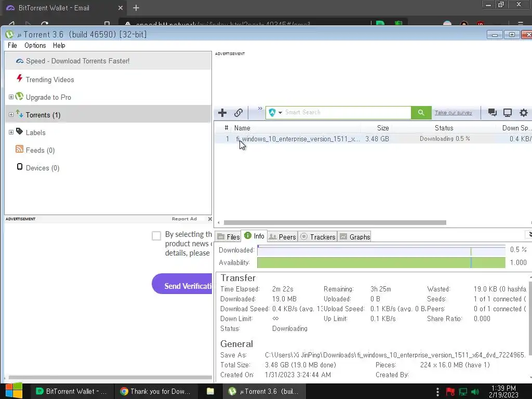
Task: Select Upgrade to Pro in sidebar
Action: coord(48,97)
